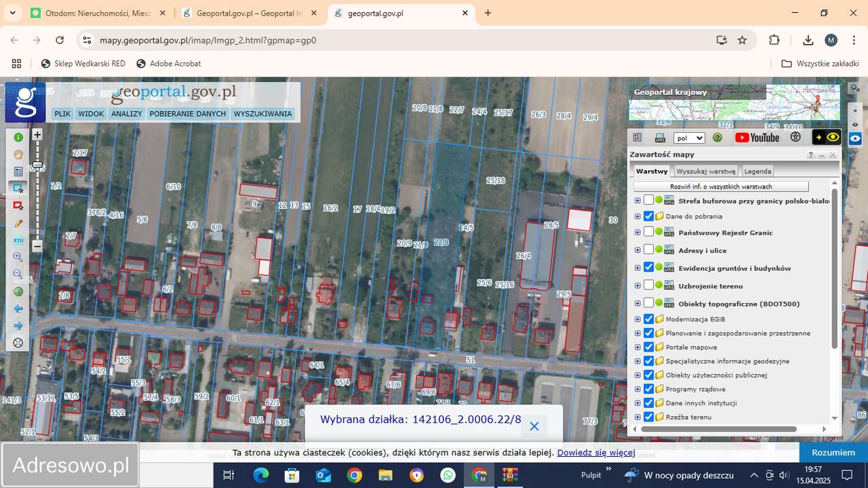Open the ANALIZY menu
This screenshot has height=488, width=868.
127,114
